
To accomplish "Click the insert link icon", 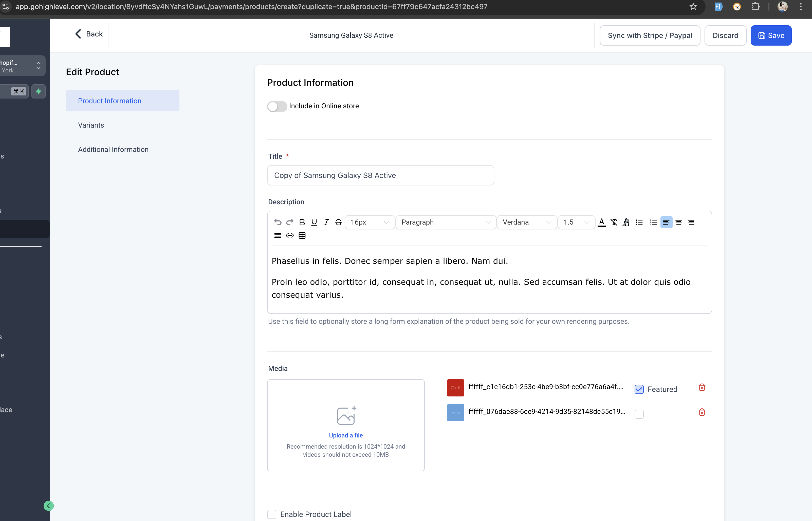I will coord(290,235).
